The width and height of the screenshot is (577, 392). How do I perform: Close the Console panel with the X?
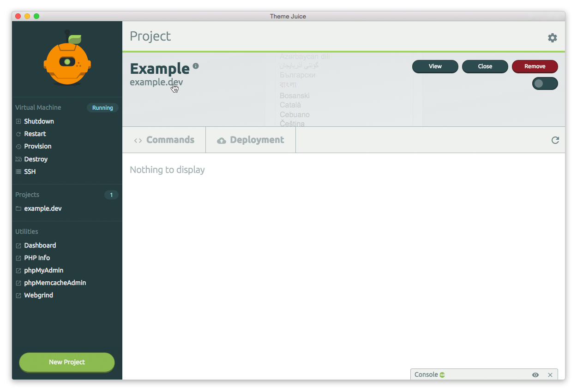tap(550, 375)
